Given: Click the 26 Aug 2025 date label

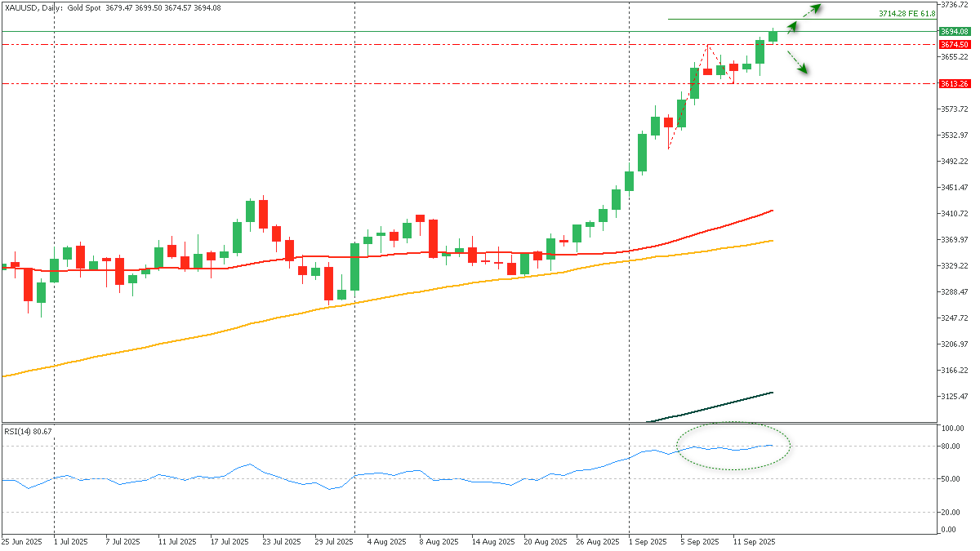Looking at the screenshot, I should 597,541.
